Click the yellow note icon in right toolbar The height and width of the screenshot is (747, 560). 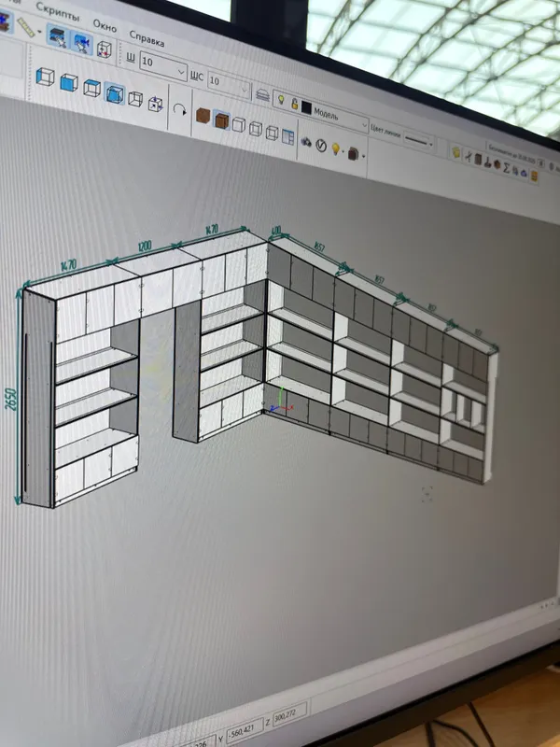pyautogui.click(x=455, y=152)
